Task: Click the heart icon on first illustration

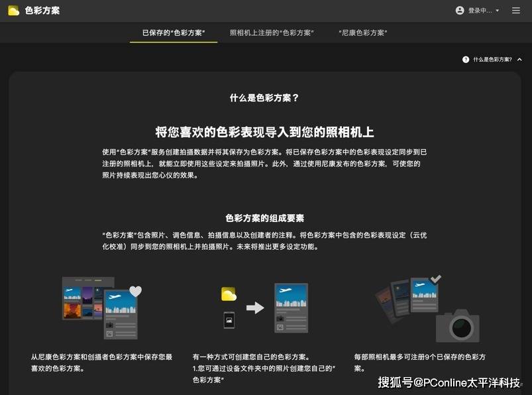Action: 135,291
